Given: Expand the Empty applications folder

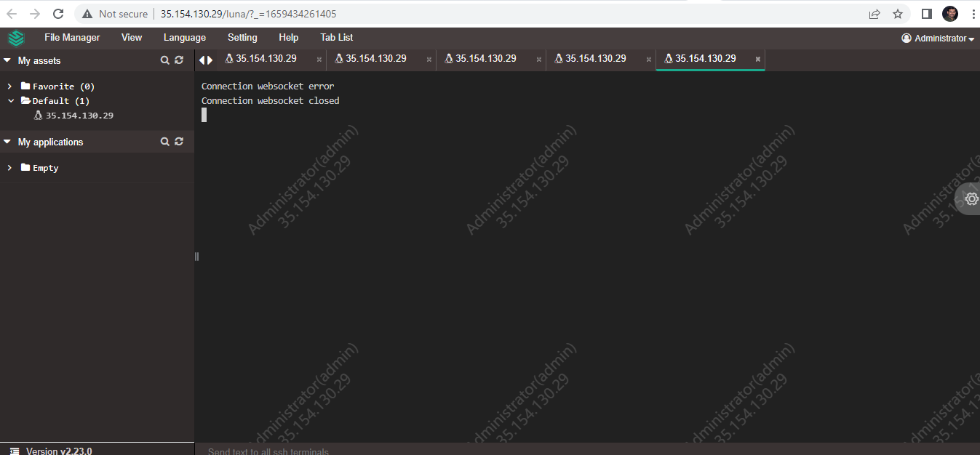Looking at the screenshot, I should point(9,167).
